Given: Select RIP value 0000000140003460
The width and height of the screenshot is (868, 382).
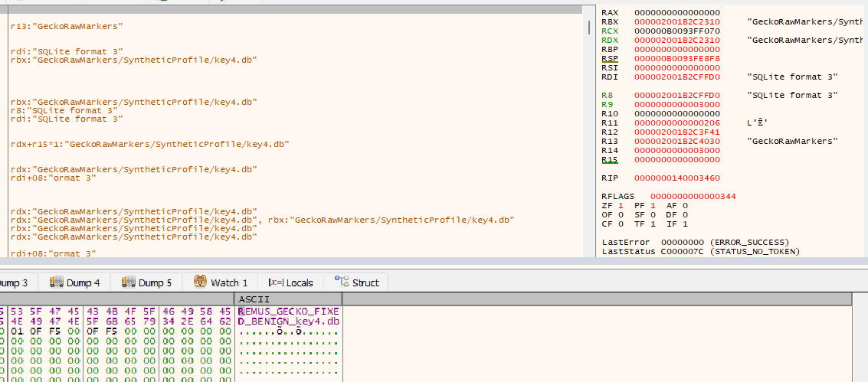Looking at the screenshot, I should click(x=677, y=178).
